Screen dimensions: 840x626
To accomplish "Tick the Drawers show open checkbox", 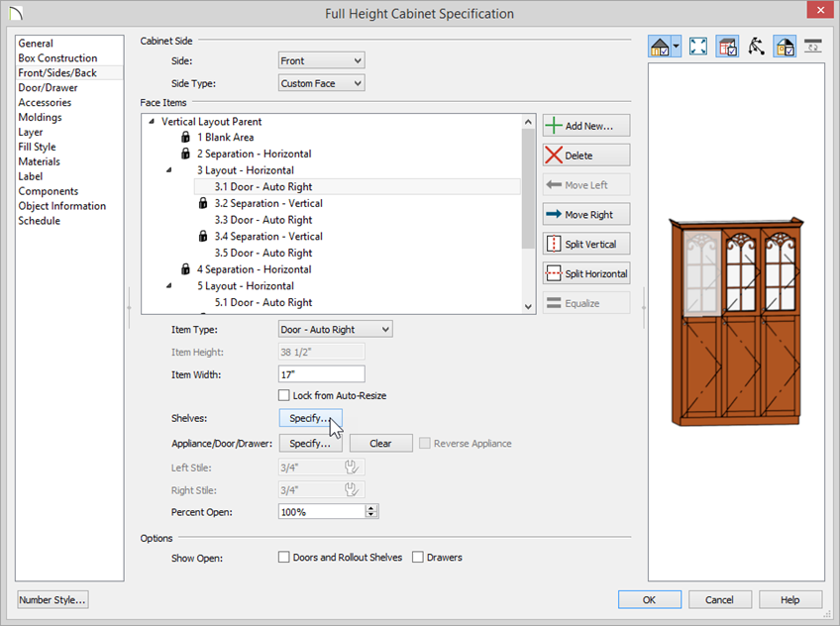I will coord(418,558).
